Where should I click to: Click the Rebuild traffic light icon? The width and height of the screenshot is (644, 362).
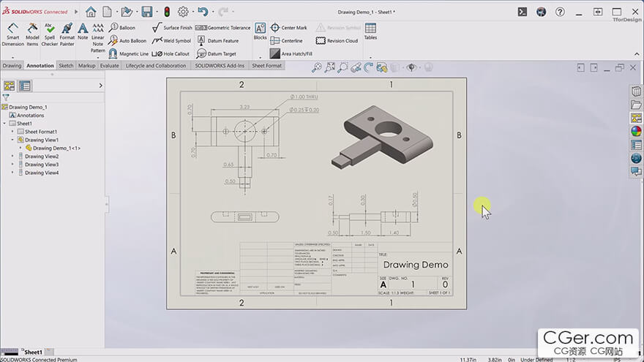pyautogui.click(x=167, y=12)
